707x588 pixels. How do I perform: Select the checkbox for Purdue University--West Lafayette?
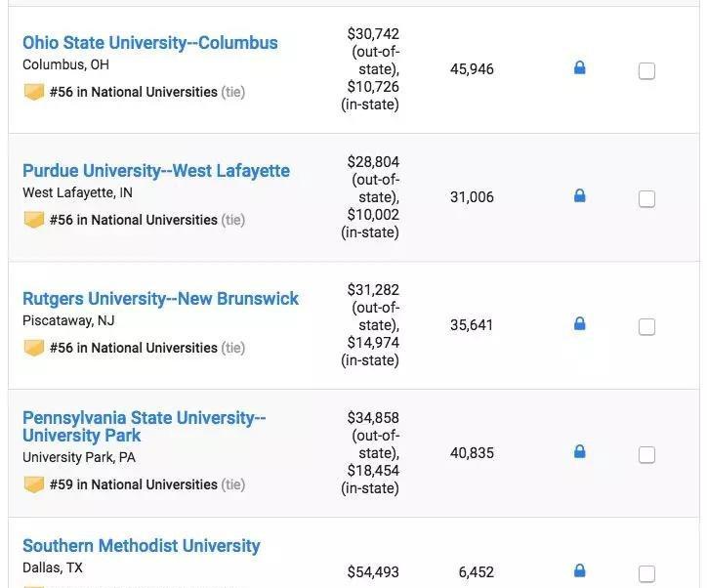[x=646, y=198]
